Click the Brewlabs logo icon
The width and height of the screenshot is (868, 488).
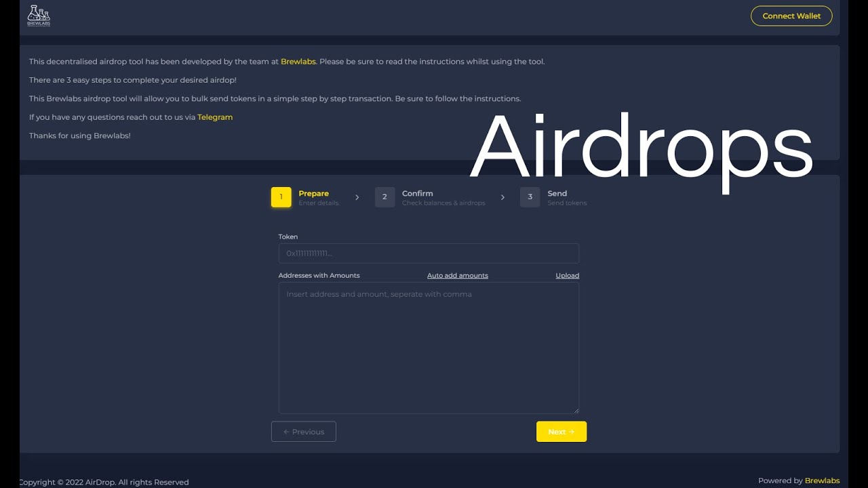39,15
